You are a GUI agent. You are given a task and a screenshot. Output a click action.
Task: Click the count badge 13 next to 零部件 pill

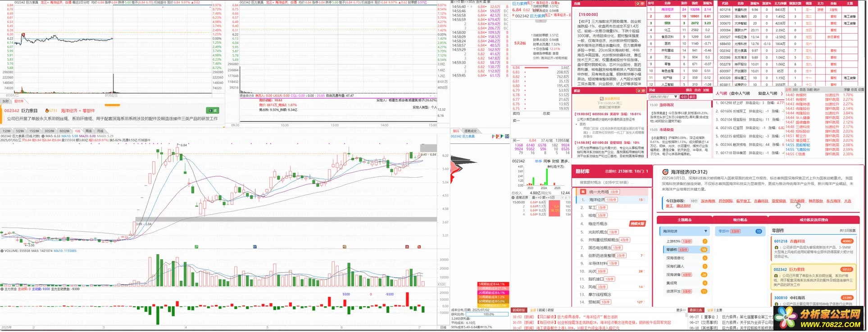[759, 231]
